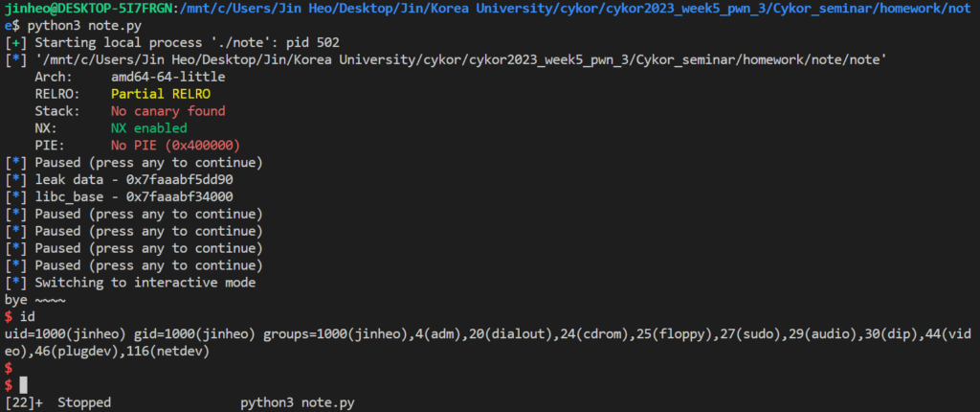The width and height of the screenshot is (980, 412).
Task: Click the leak data address 0x7faaabf5dd90
Action: pyautogui.click(x=181, y=180)
